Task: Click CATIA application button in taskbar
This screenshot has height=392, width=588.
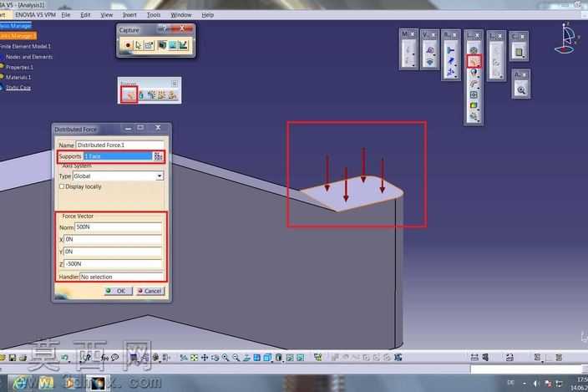Action: (98, 383)
